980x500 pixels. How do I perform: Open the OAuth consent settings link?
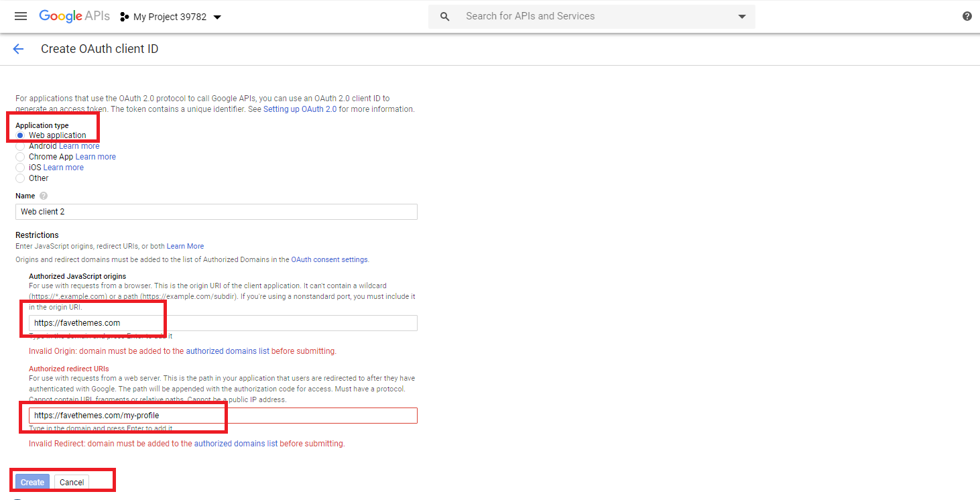[x=328, y=259]
